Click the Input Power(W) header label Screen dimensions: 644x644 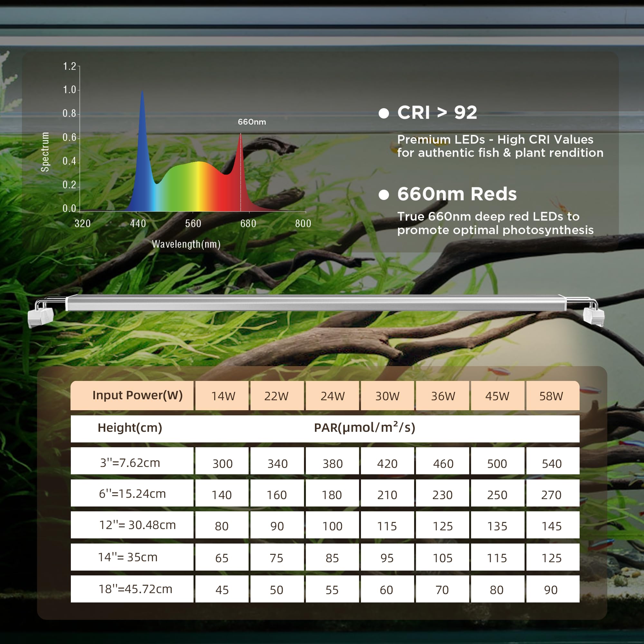click(137, 395)
